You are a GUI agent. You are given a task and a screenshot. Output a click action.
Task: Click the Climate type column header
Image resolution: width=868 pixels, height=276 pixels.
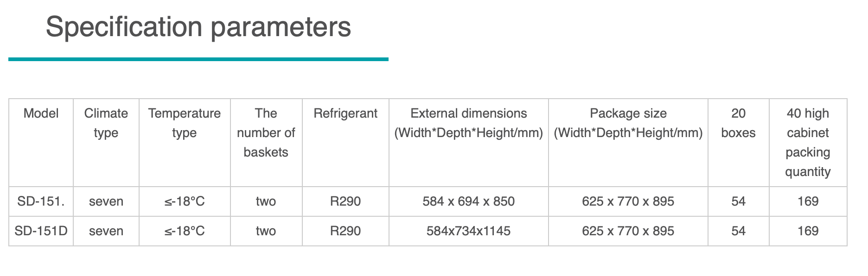pyautogui.click(x=106, y=123)
